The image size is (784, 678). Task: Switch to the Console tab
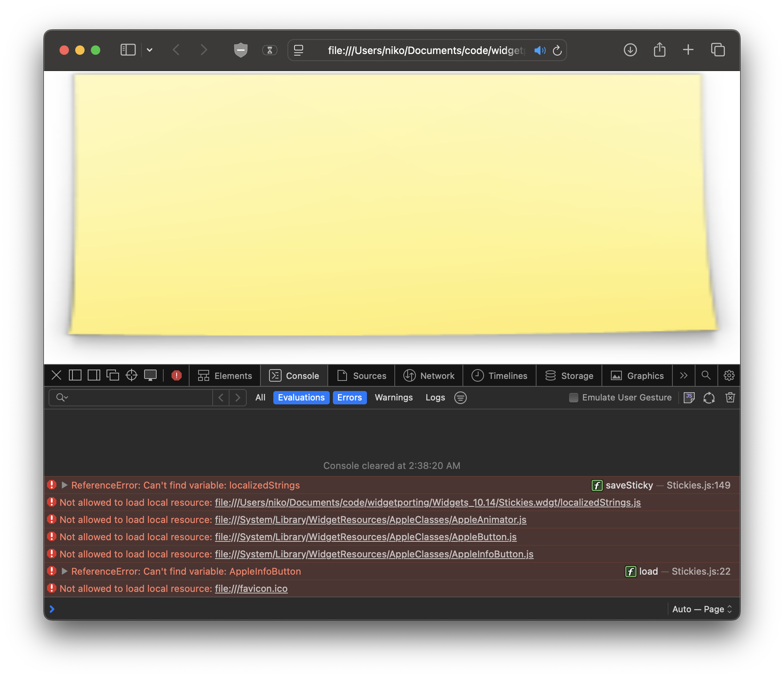click(x=294, y=376)
